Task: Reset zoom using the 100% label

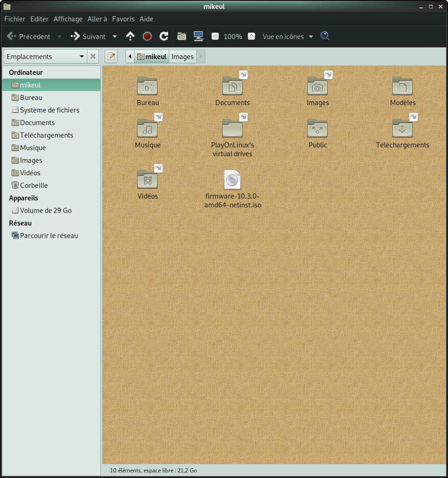Action: click(233, 37)
